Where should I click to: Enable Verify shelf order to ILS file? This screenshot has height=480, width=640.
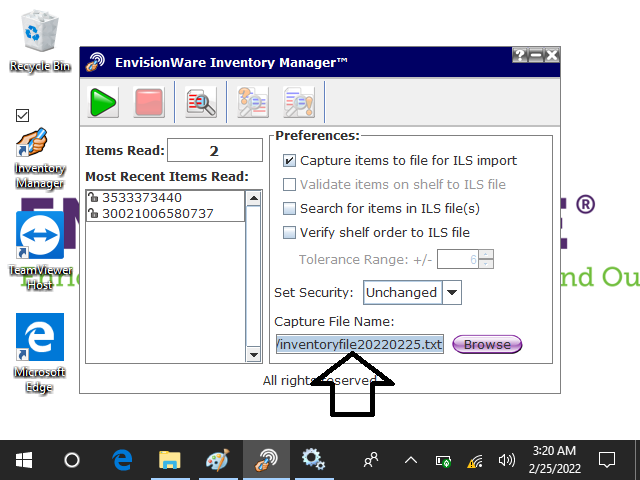tap(289, 233)
